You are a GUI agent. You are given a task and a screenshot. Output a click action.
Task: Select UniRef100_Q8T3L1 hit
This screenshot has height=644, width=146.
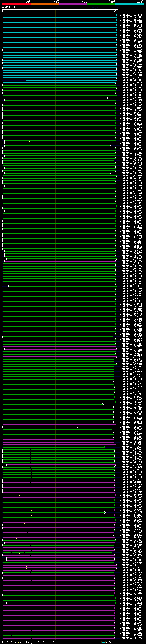pyautogui.click(x=131, y=301)
